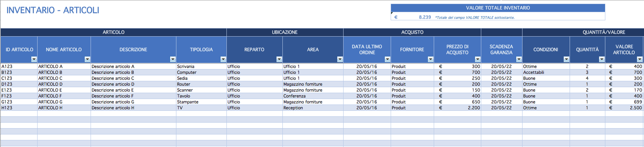Open the ID ARTICOLO filter dropdown
Screen dimensions: 644x147
click(x=34, y=59)
